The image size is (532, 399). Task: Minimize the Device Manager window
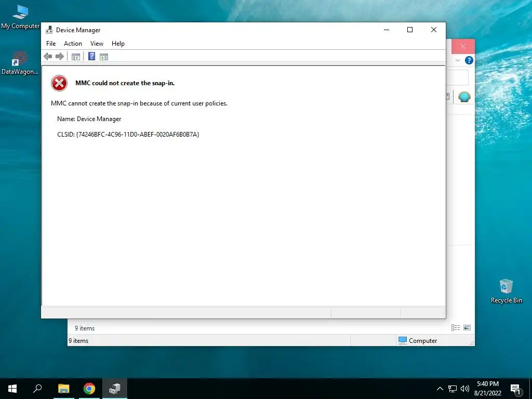tap(387, 30)
